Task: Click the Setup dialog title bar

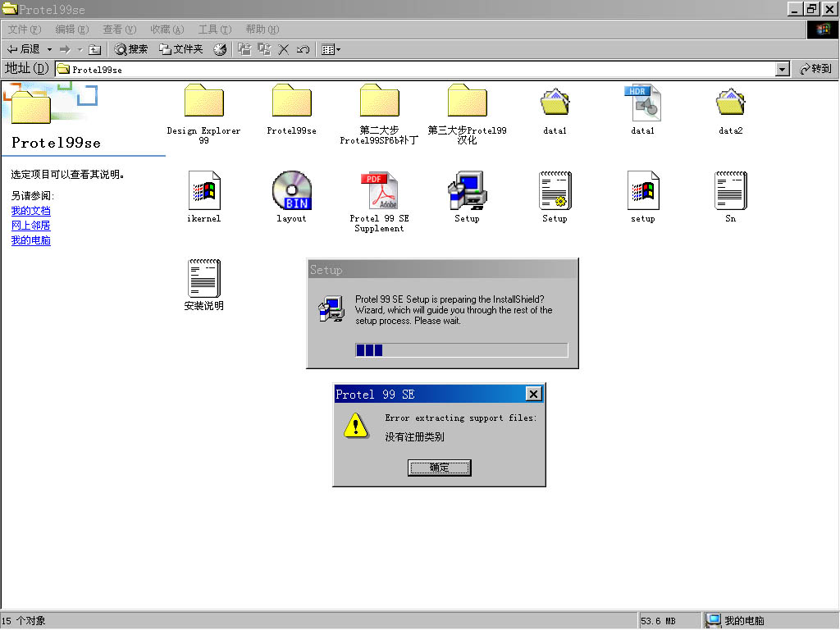Action: tap(442, 269)
